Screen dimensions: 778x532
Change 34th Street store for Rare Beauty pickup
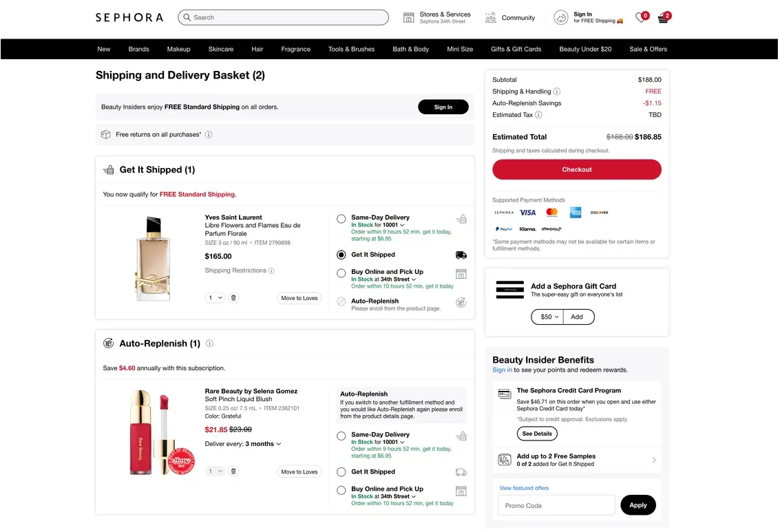click(398, 496)
